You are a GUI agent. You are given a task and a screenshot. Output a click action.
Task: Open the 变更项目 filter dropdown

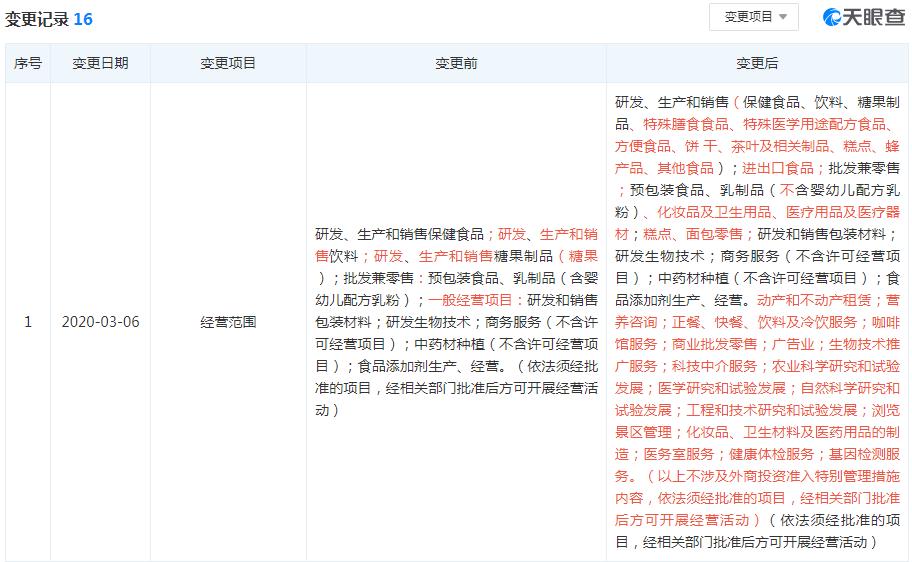pyautogui.click(x=754, y=17)
